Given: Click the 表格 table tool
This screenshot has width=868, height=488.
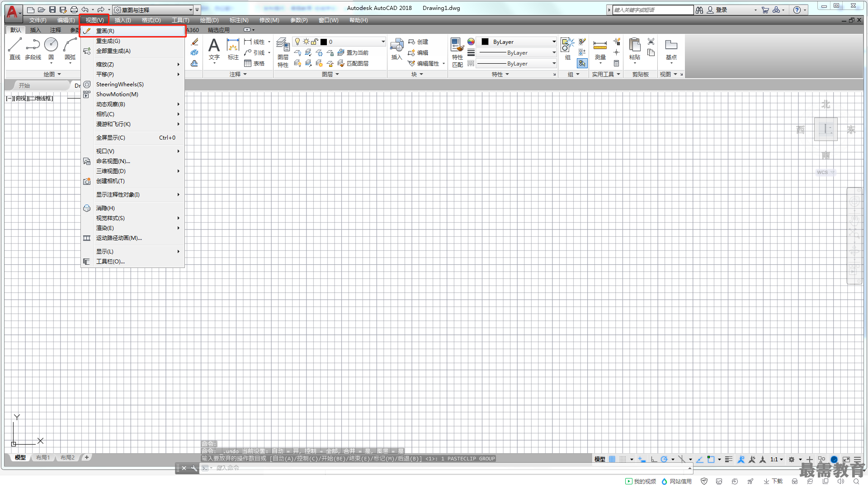Looking at the screenshot, I should [254, 64].
